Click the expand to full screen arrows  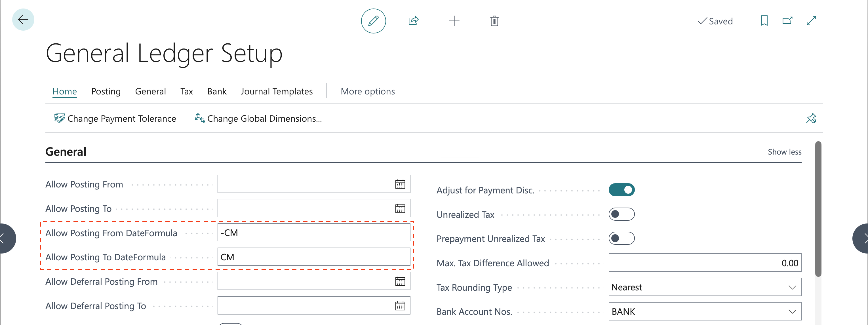[x=811, y=21]
